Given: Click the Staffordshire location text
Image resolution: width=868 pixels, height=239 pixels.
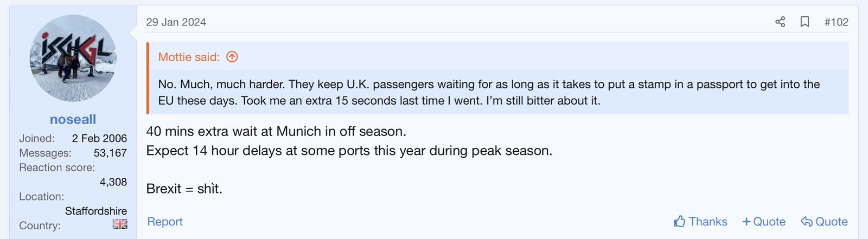Looking at the screenshot, I should (96, 211).
